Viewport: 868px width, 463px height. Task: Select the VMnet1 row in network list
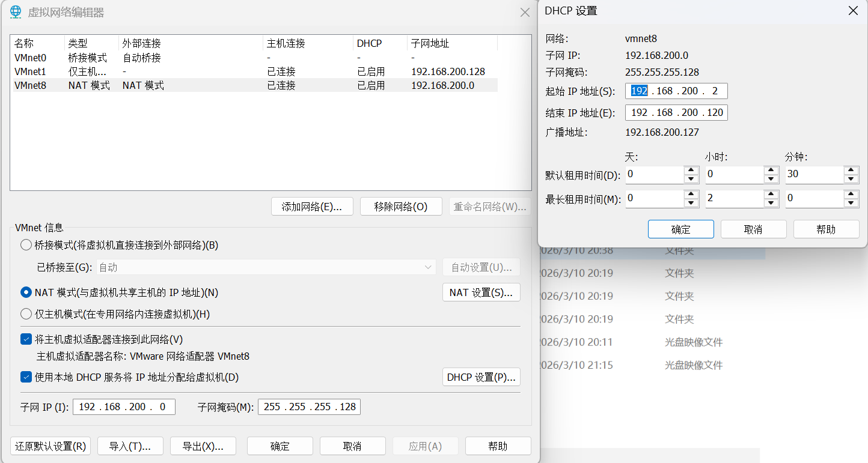pyautogui.click(x=30, y=71)
